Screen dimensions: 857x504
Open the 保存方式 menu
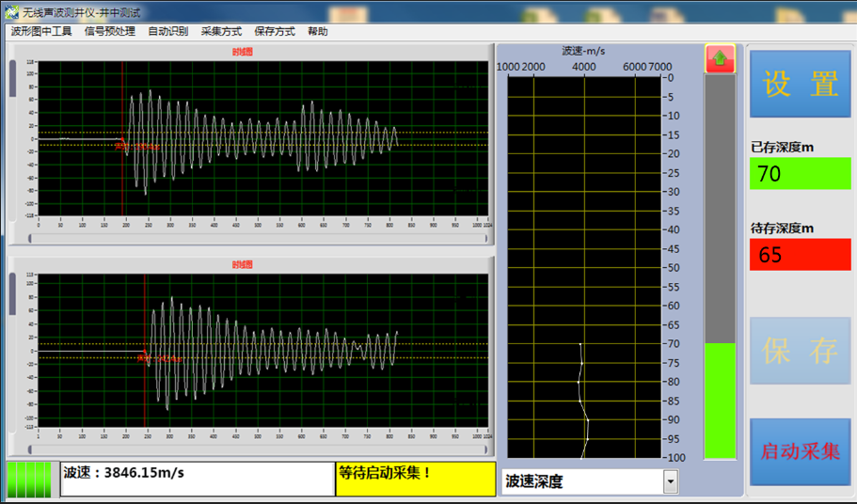(274, 31)
